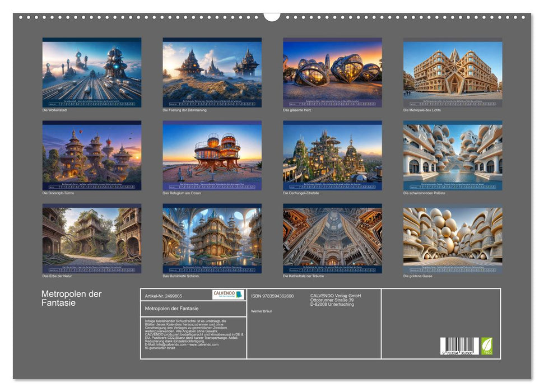Image resolution: width=544 pixels, height=392 pixels.
Task: Click the 'Ottobrunner Straße 39' address line
Action: tap(332, 300)
